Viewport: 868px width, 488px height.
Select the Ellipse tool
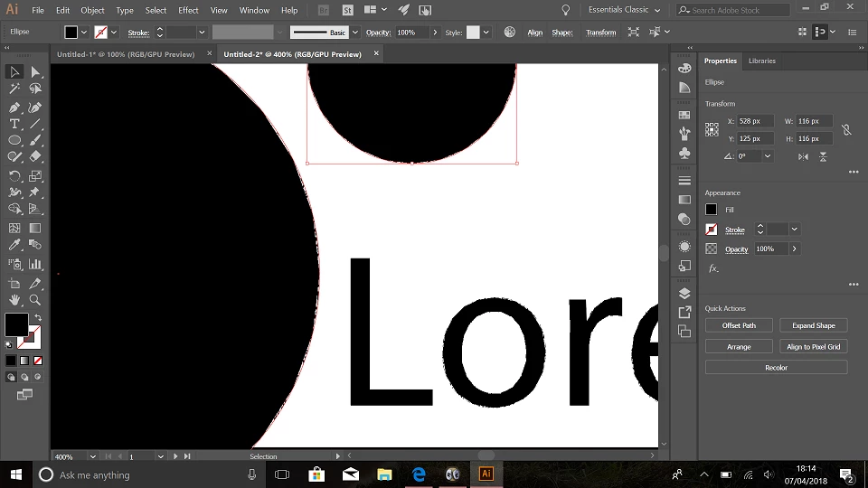[14, 141]
